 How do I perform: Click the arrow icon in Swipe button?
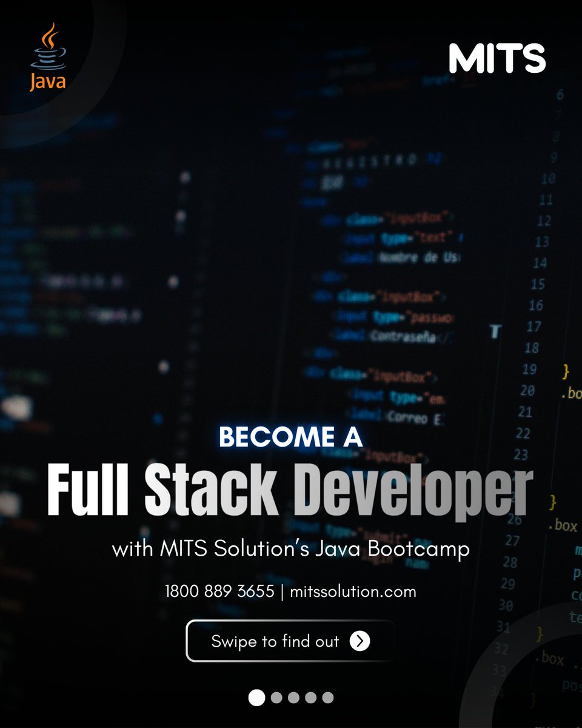(360, 641)
